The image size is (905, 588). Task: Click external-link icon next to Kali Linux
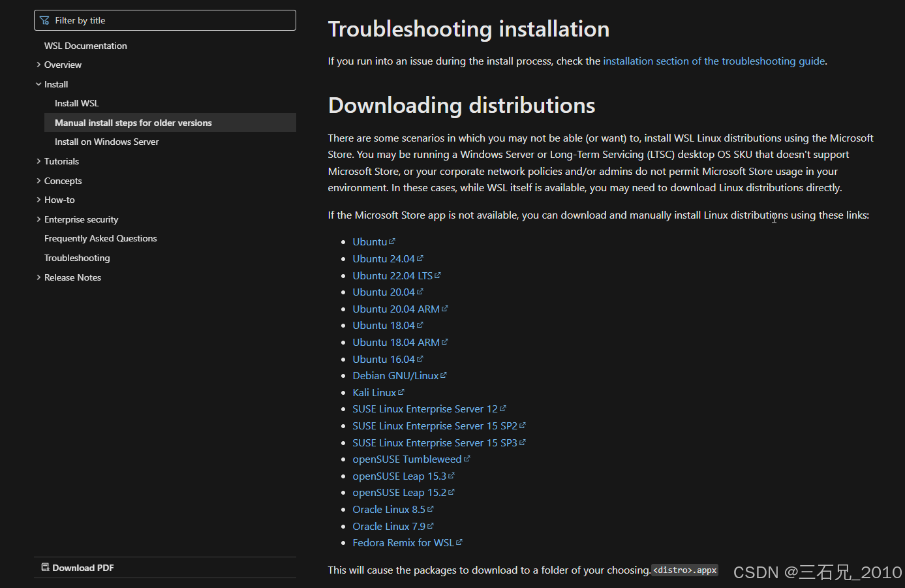click(x=401, y=392)
